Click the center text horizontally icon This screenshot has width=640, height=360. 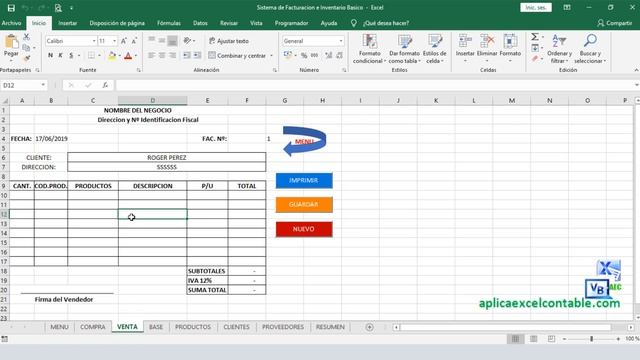[162, 56]
